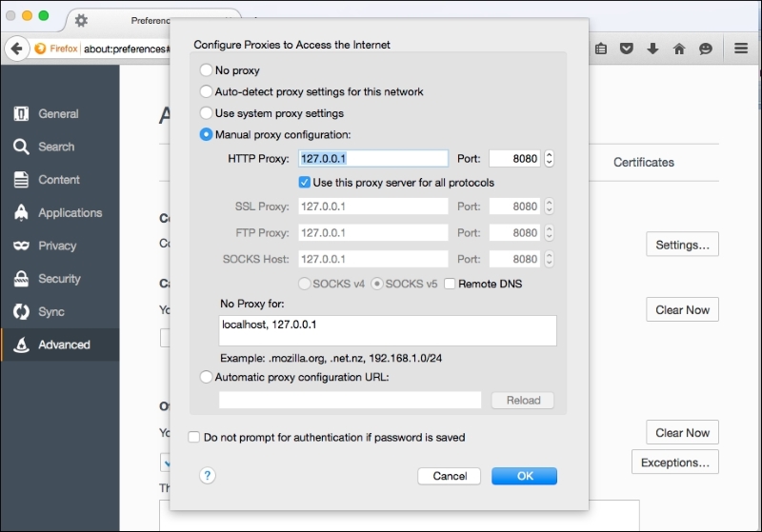Click the Security lock sidebar icon
Image resolution: width=762 pixels, height=532 pixels.
[21, 279]
